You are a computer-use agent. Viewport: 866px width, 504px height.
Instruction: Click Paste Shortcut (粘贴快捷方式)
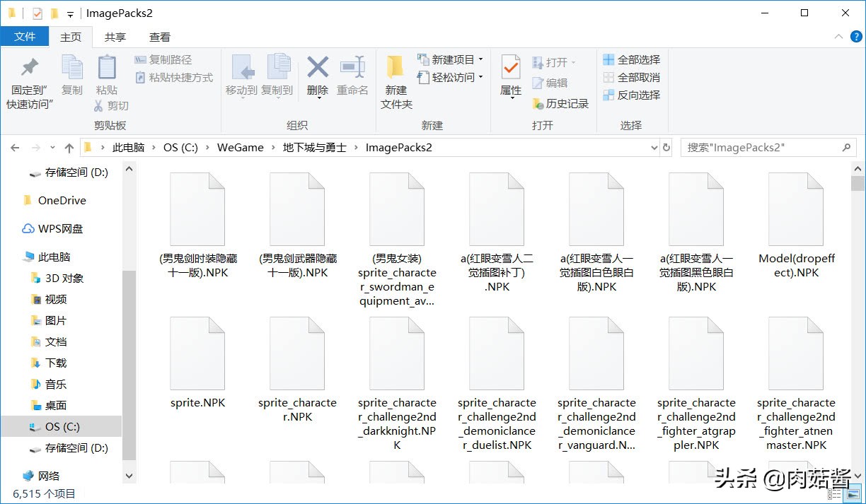pyautogui.click(x=173, y=78)
